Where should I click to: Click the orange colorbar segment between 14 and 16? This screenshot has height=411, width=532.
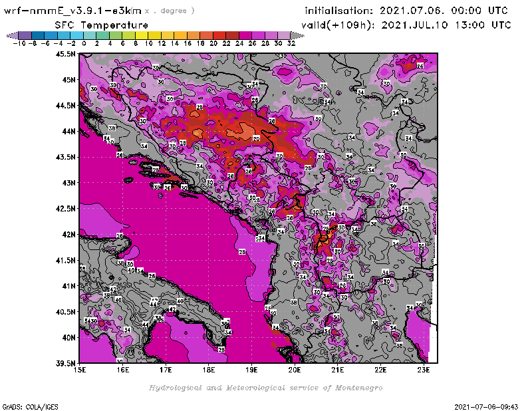180,35
